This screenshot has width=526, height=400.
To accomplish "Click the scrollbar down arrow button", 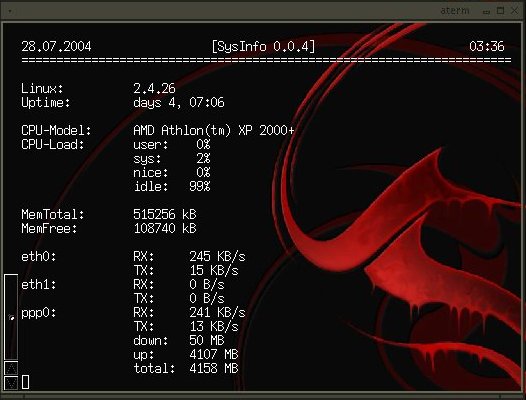I will (x=11, y=383).
